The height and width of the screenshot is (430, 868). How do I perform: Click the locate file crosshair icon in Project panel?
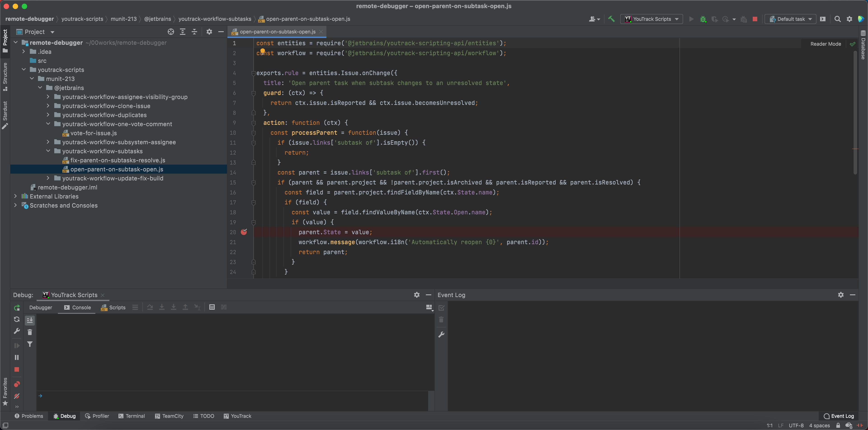[x=171, y=32]
